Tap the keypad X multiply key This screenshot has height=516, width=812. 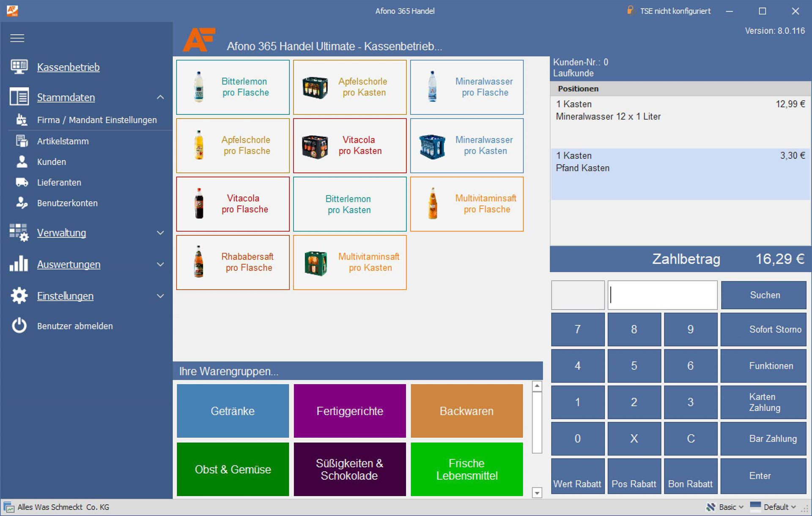pyautogui.click(x=634, y=439)
